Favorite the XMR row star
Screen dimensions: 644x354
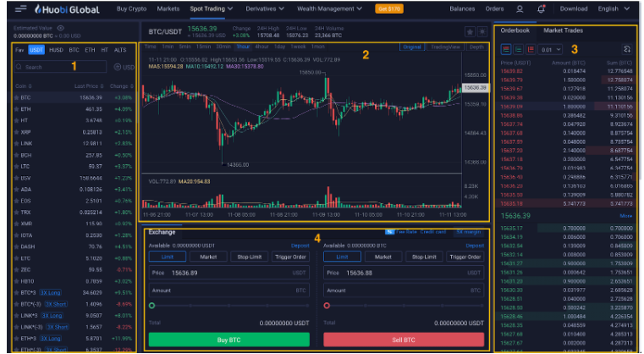(17, 224)
